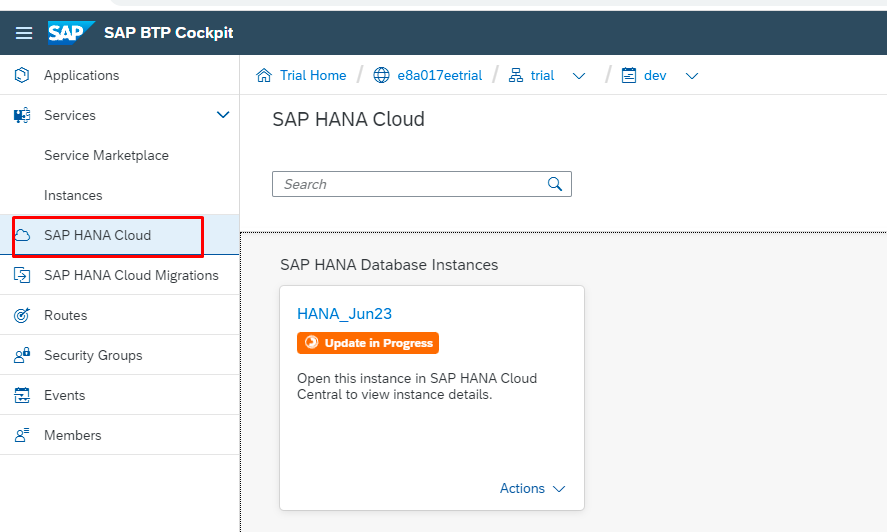Screen dimensions: 887x532
Task: Open Service Marketplace in sidebar
Action: click(x=106, y=155)
